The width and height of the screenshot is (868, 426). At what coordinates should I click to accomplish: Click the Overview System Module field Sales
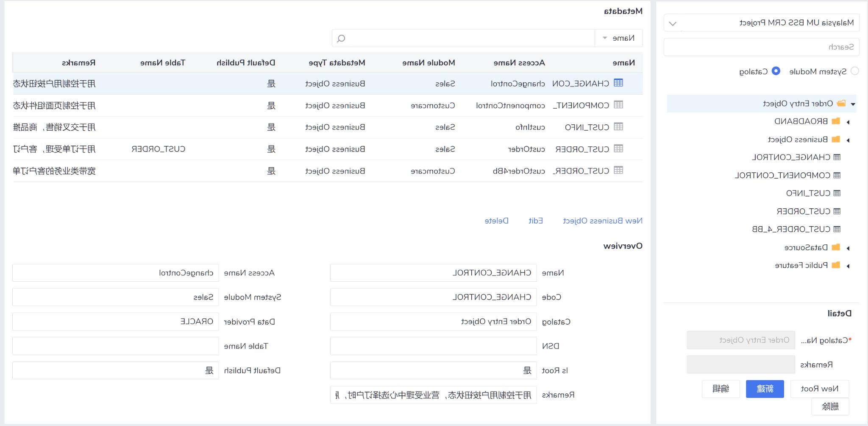point(115,297)
